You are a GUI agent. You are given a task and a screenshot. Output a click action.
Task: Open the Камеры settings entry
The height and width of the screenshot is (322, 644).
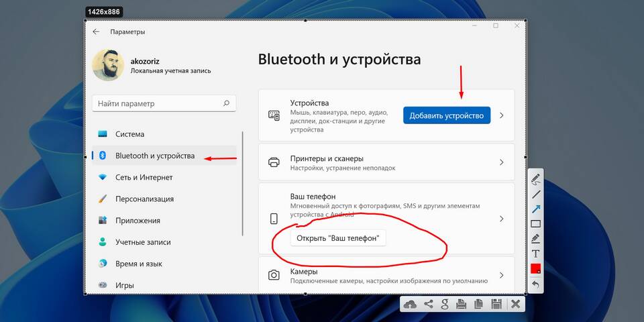pyautogui.click(x=386, y=276)
